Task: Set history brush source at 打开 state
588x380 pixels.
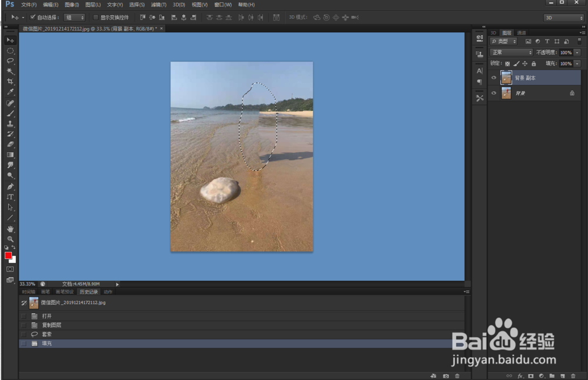Action: [24, 316]
